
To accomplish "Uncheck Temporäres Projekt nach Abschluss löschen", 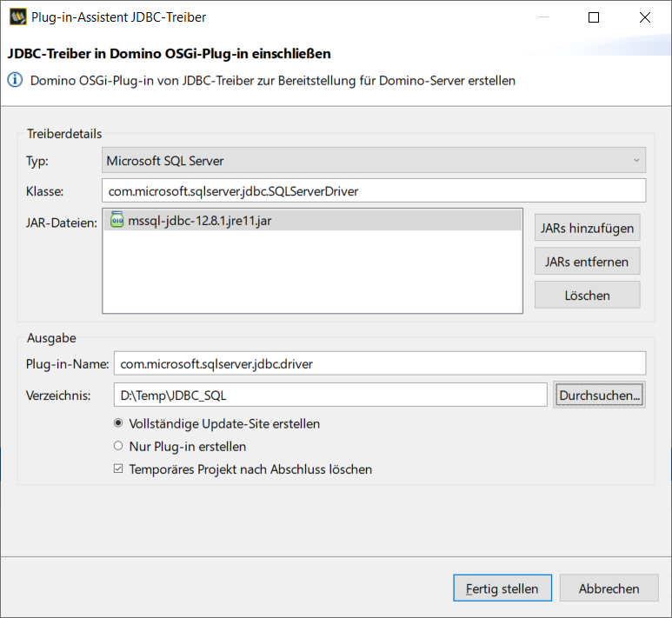I will coord(118,468).
